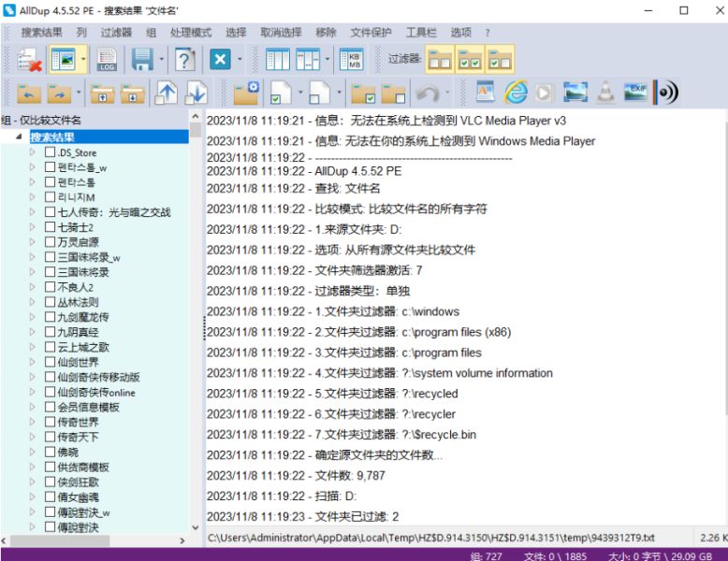Toggle the KB/MB size display icon
Screen dimensions: 728x561
pyautogui.click(x=352, y=60)
